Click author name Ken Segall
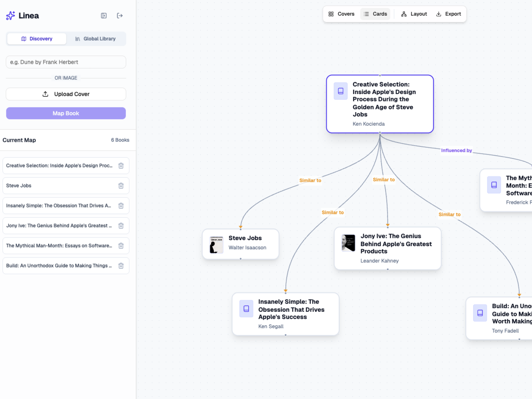The width and height of the screenshot is (532, 399). click(x=271, y=326)
